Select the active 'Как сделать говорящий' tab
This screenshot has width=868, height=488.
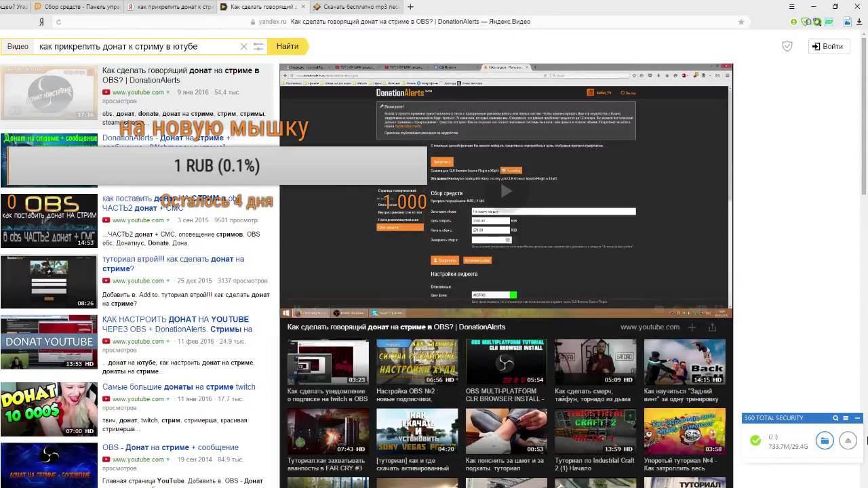point(263,7)
